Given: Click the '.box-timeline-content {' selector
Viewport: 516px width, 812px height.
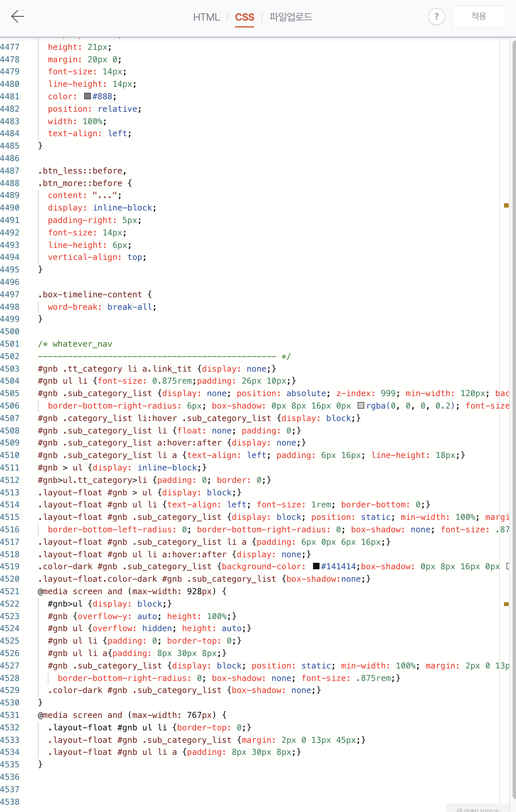Looking at the screenshot, I should (95, 294).
